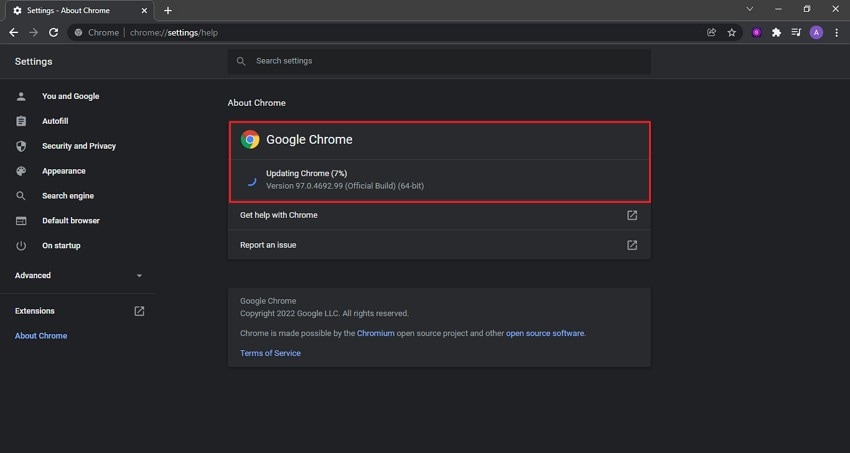Open the tab search dropdown chevron
This screenshot has width=850, height=453.
click(750, 9)
